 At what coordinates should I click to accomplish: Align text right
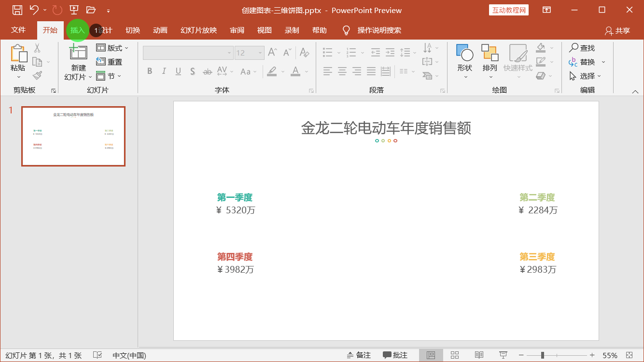tap(357, 71)
